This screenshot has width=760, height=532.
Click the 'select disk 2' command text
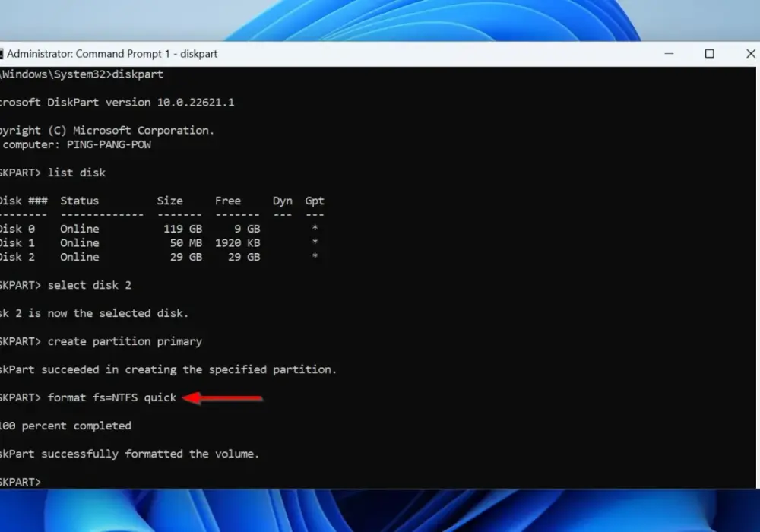[89, 286]
